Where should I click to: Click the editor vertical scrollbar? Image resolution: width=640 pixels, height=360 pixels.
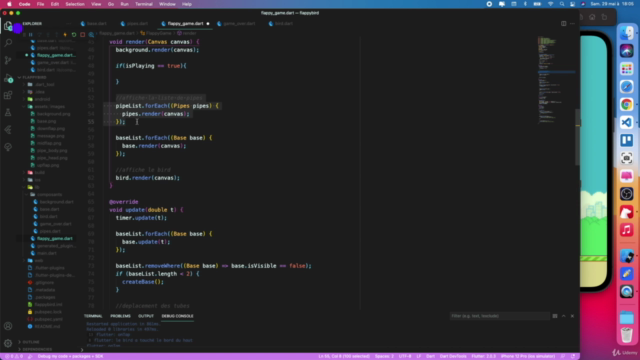578,137
